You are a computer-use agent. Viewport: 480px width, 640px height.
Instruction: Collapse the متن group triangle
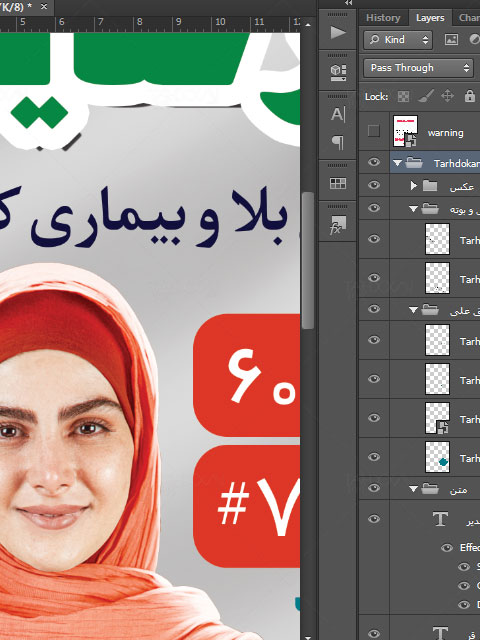(x=413, y=489)
